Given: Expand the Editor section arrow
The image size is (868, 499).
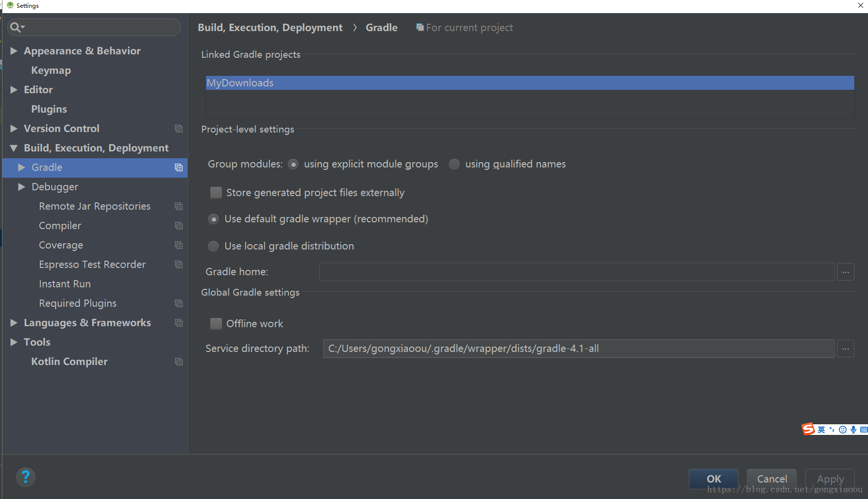Looking at the screenshot, I should click(x=14, y=90).
